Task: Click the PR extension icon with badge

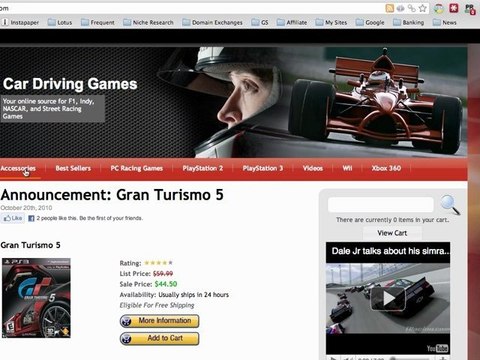Action: pos(470,9)
